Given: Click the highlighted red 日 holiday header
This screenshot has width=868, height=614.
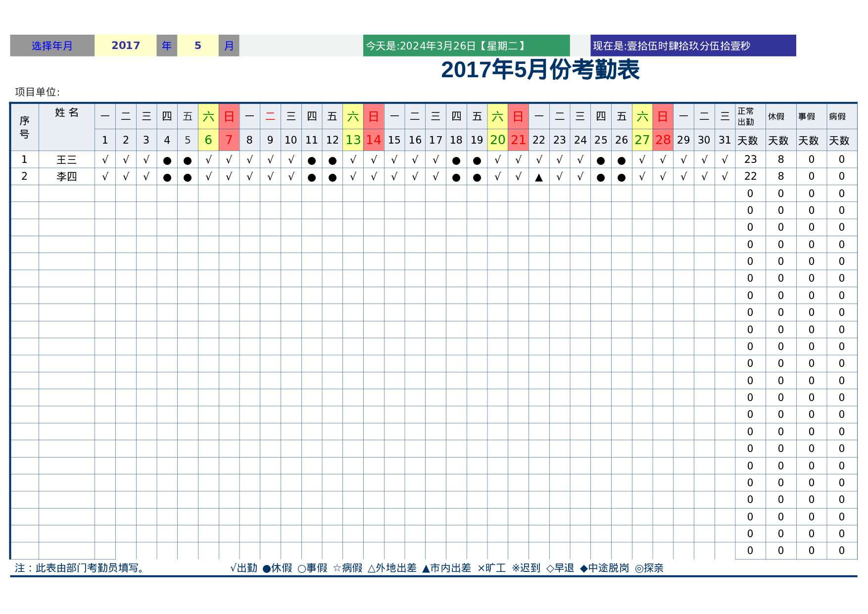Looking at the screenshot, I should pyautogui.click(x=229, y=117).
